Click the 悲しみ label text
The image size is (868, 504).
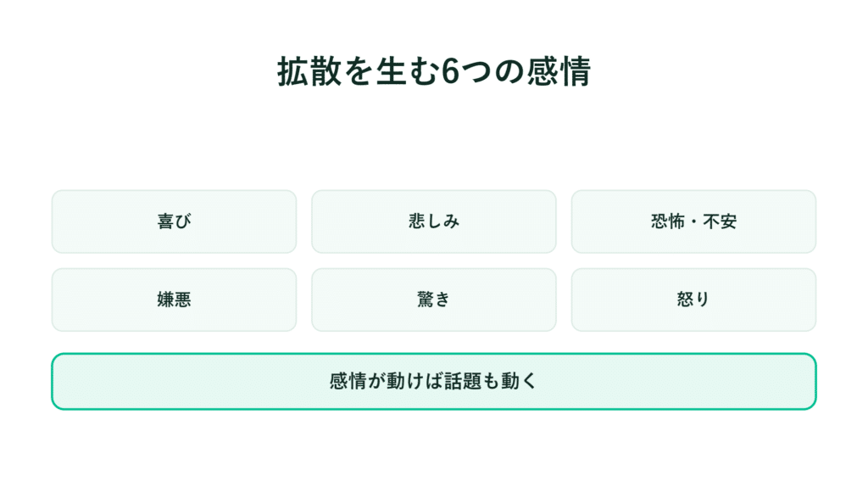pos(434,221)
